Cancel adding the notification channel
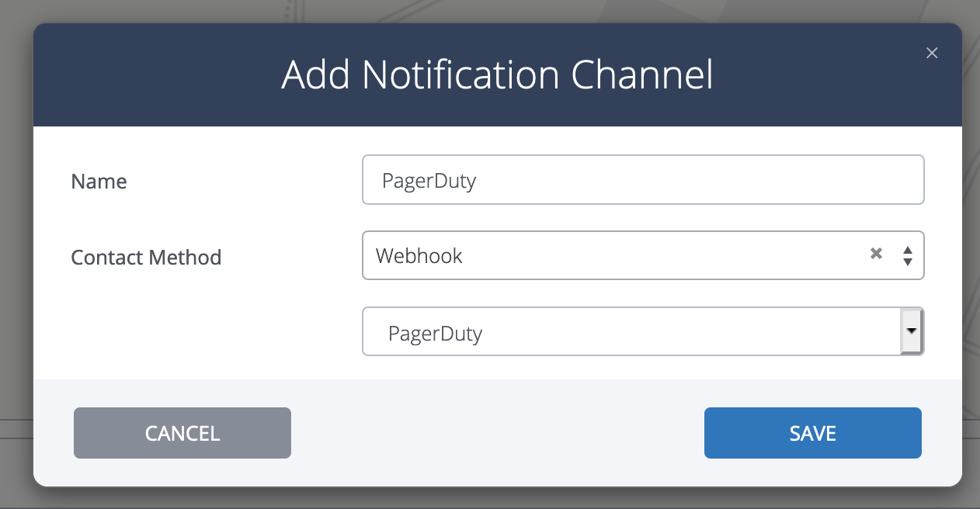This screenshot has width=980, height=509. (x=182, y=433)
